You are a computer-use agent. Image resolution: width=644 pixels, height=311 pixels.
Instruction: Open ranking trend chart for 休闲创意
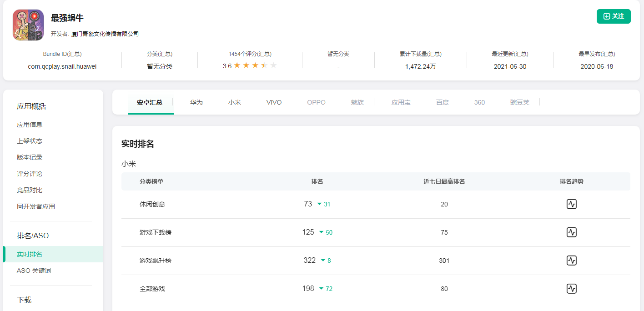571,204
